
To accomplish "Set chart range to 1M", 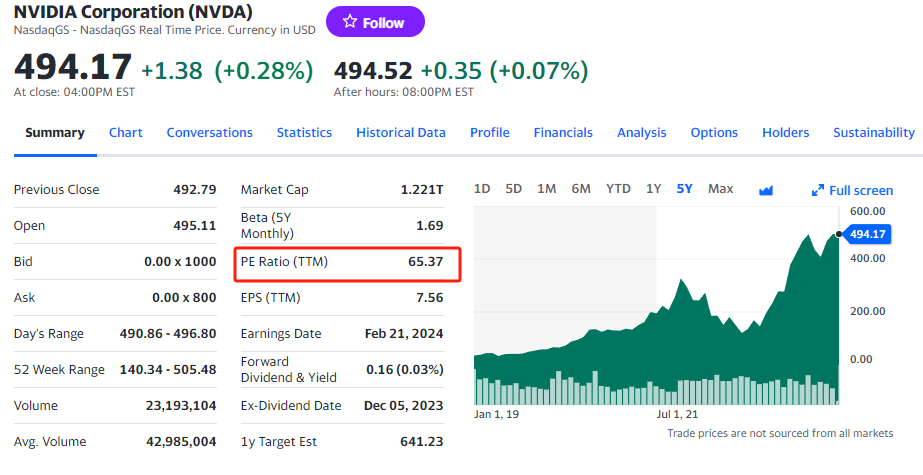I will tap(546, 188).
